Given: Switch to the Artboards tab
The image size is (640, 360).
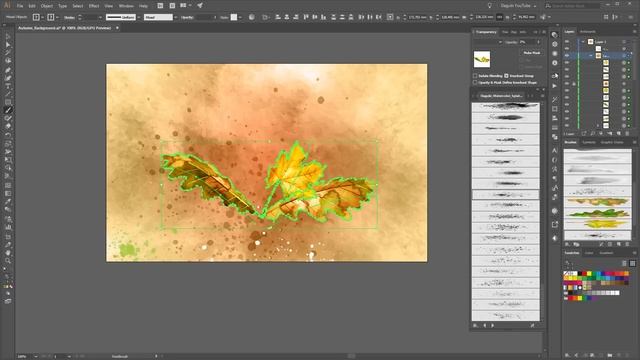Looking at the screenshot, I should tap(588, 31).
